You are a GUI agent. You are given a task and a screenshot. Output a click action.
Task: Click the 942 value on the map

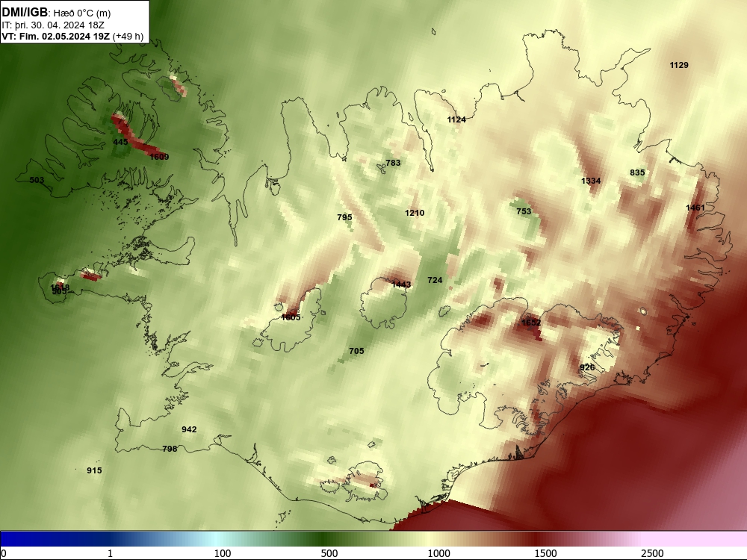pos(189,429)
